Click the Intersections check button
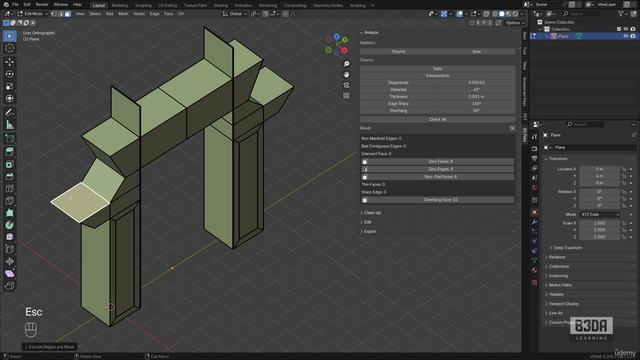Viewport: 640px width, 360px height. tap(437, 76)
